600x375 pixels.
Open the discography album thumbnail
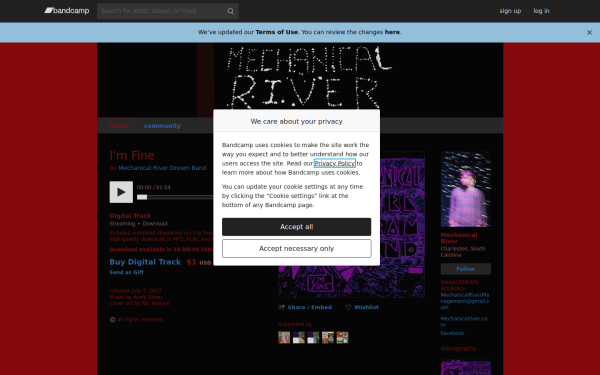point(466,367)
